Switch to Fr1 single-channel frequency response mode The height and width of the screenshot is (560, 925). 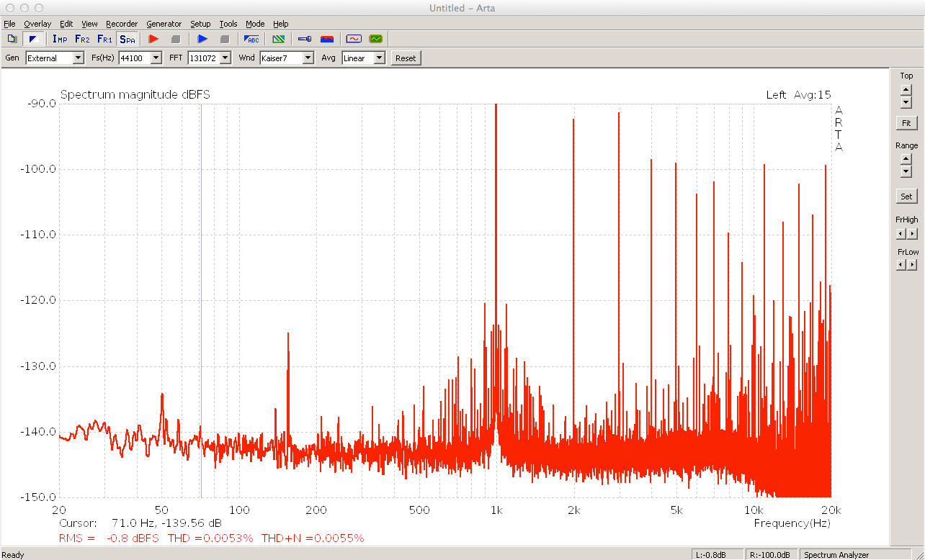click(104, 39)
